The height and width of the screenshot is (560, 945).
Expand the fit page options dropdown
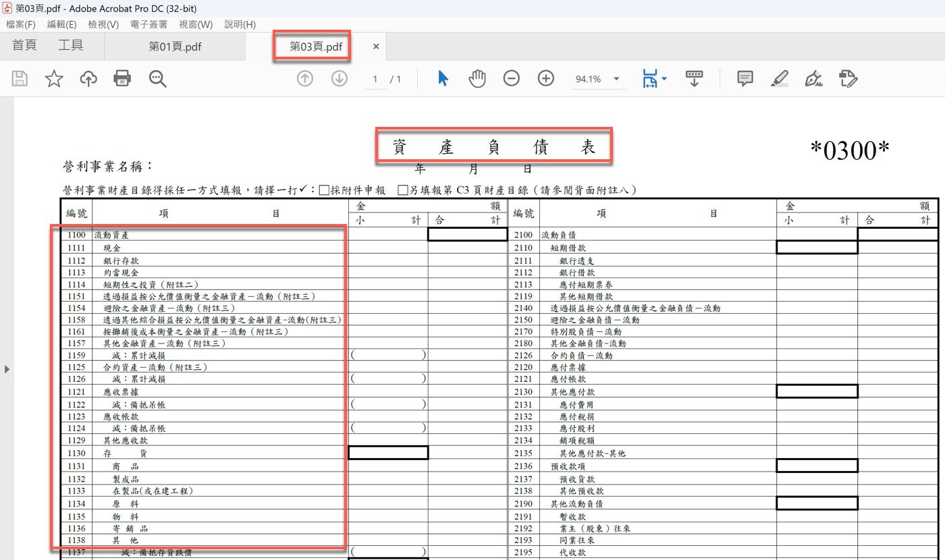coord(664,79)
